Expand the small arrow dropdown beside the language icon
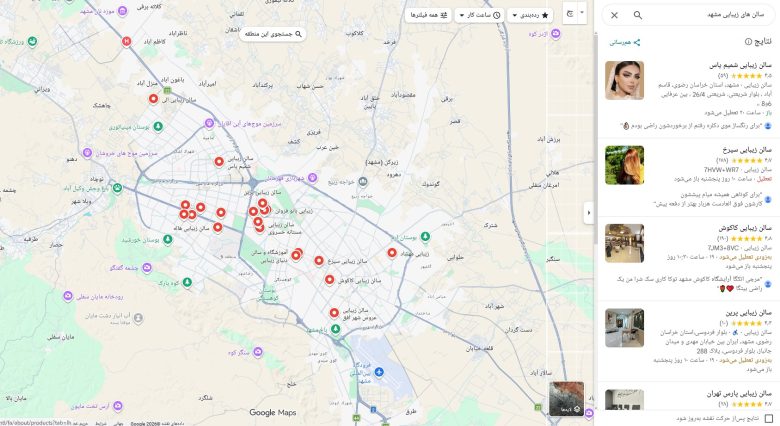The image size is (780, 426). click(x=582, y=13)
